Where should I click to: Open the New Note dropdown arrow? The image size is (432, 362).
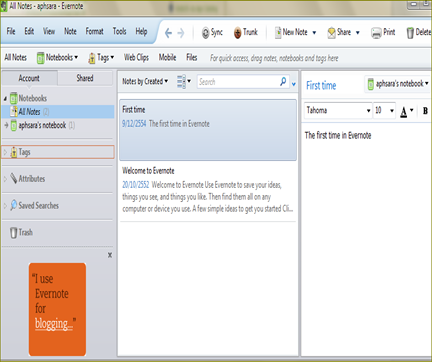click(x=314, y=33)
